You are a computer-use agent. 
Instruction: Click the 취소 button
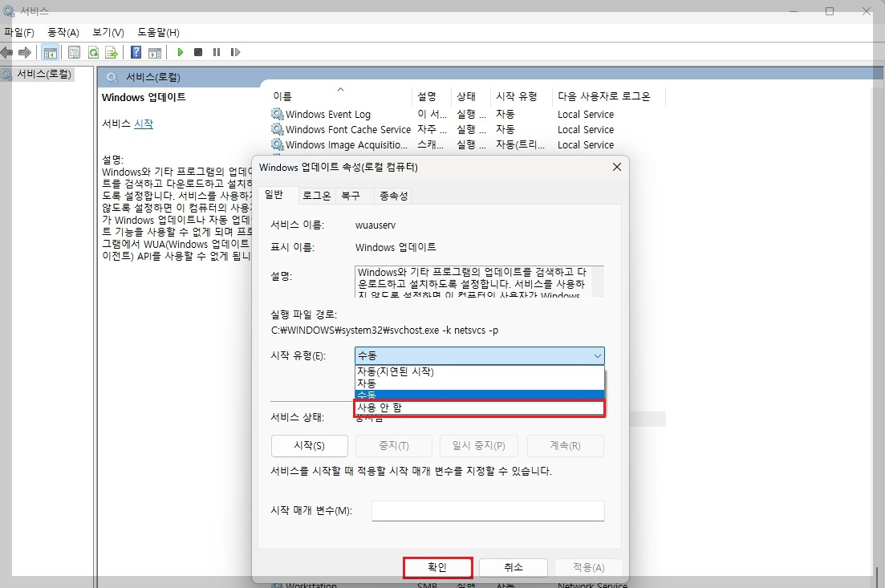(x=513, y=568)
